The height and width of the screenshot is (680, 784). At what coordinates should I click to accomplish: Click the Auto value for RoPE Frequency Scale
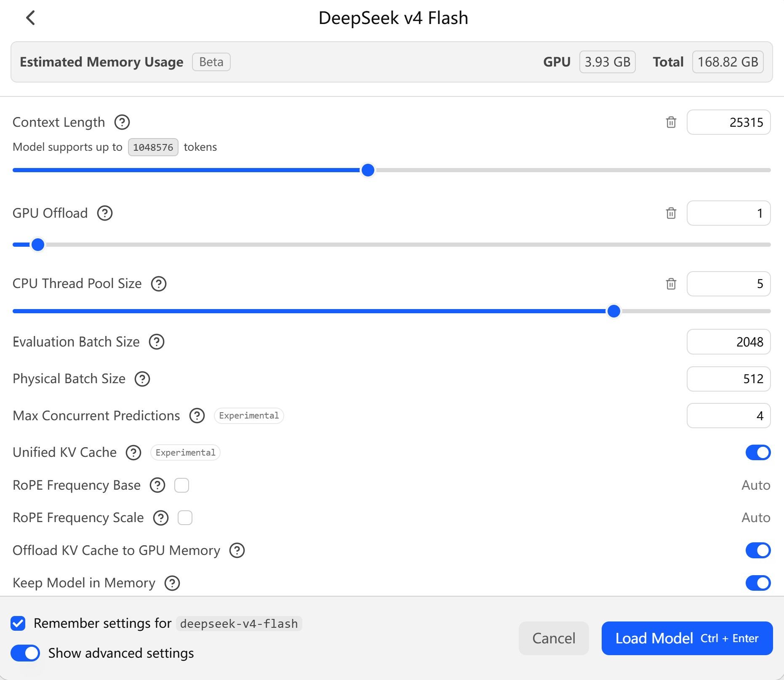(756, 518)
